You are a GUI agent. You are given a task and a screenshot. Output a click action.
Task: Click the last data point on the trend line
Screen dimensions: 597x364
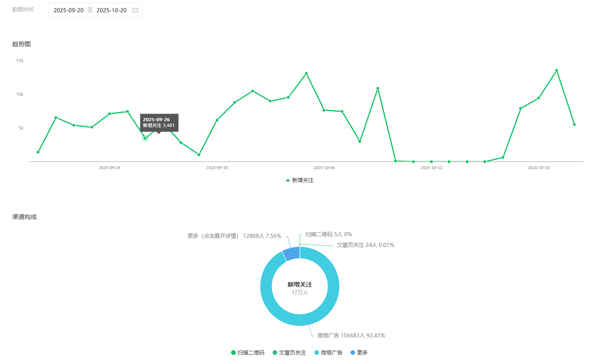coord(574,124)
